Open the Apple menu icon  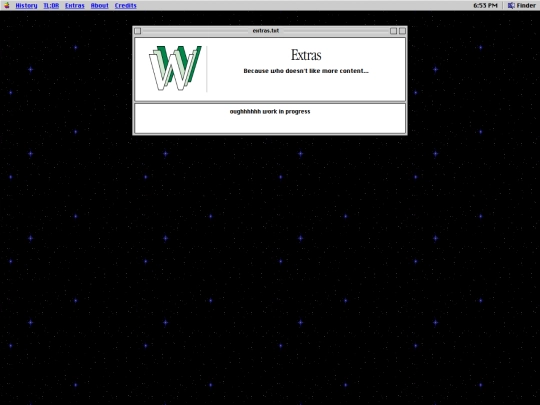click(7, 5)
